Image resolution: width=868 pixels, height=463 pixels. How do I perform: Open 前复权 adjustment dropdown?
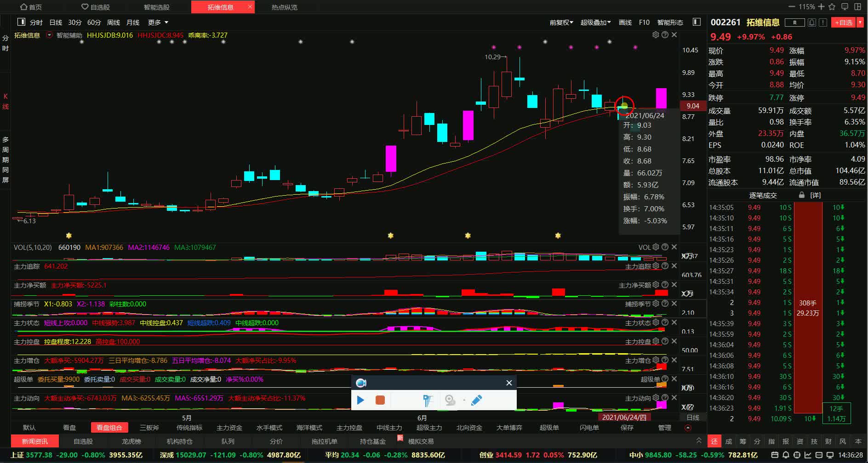[x=561, y=22]
